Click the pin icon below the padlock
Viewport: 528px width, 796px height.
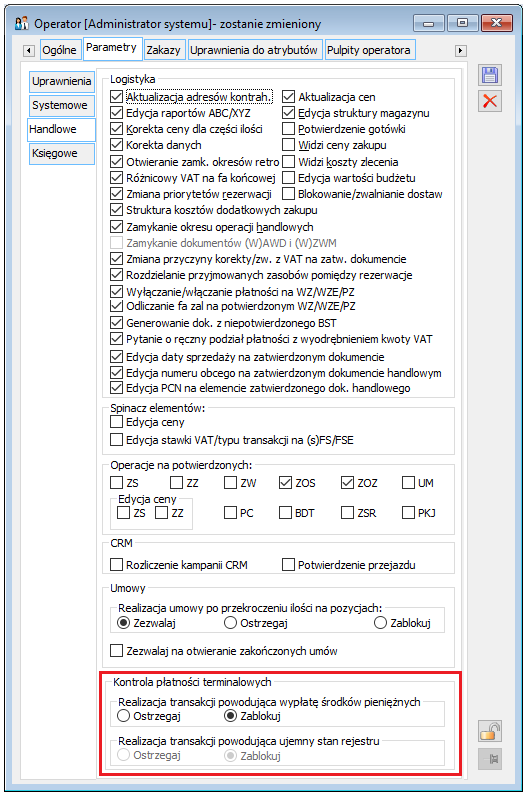tap(490, 759)
